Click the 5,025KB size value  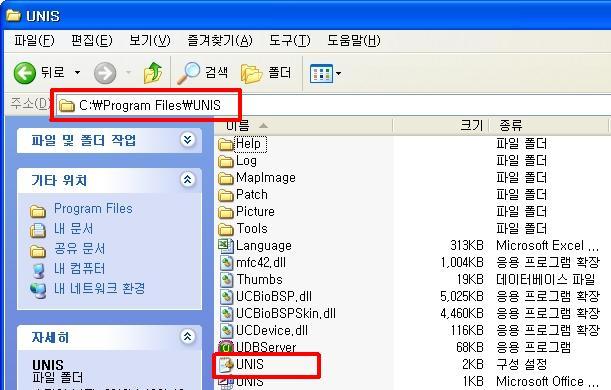[462, 296]
